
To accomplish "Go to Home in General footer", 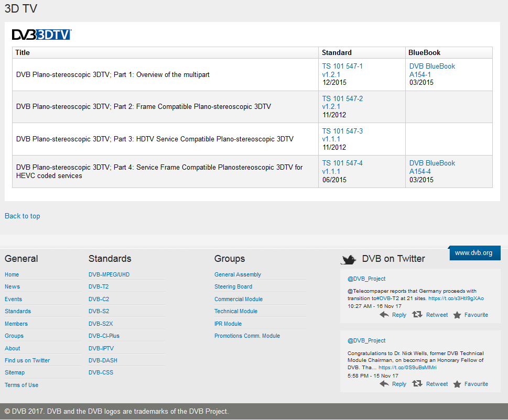I will (12, 274).
